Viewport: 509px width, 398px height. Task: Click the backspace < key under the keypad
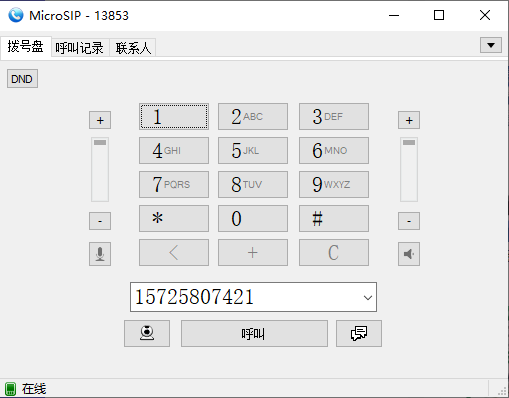click(174, 252)
